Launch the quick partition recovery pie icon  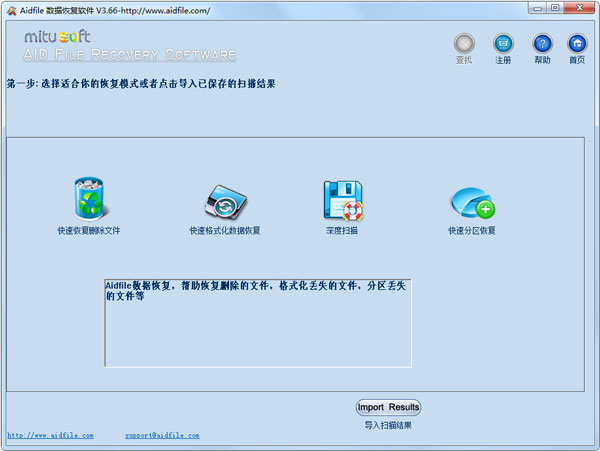click(473, 203)
